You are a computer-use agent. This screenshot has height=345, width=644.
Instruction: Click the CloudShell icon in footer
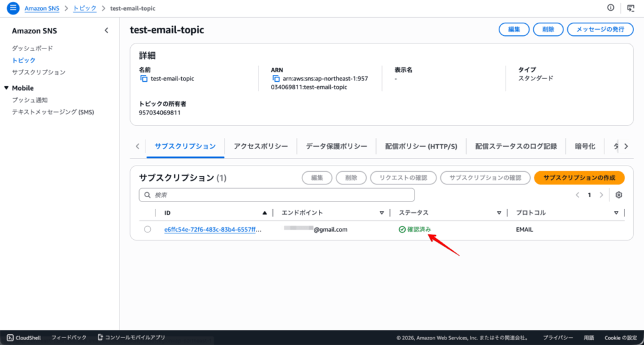click(10, 337)
